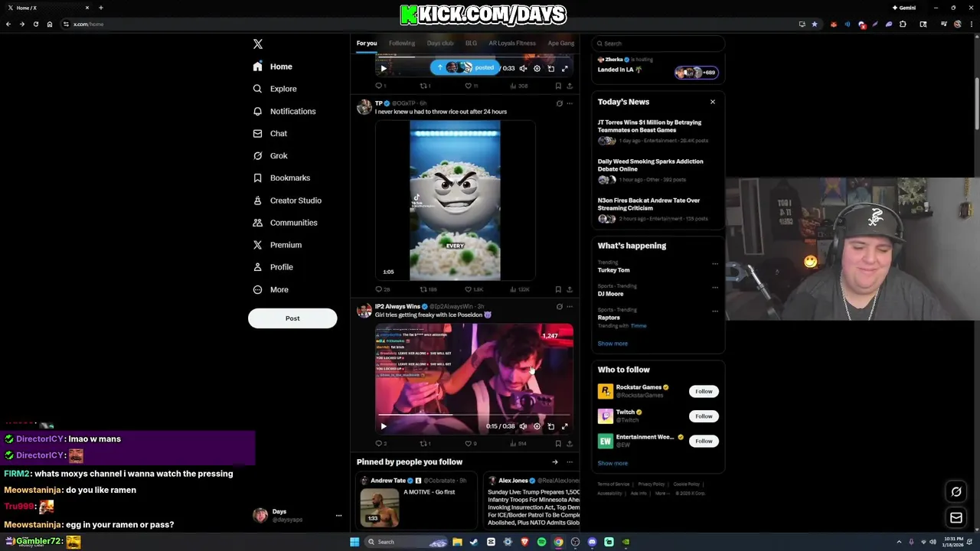This screenshot has height=551, width=980.
Task: Toggle picture-in-picture on Ice Poseidon video
Action: pos(550,426)
